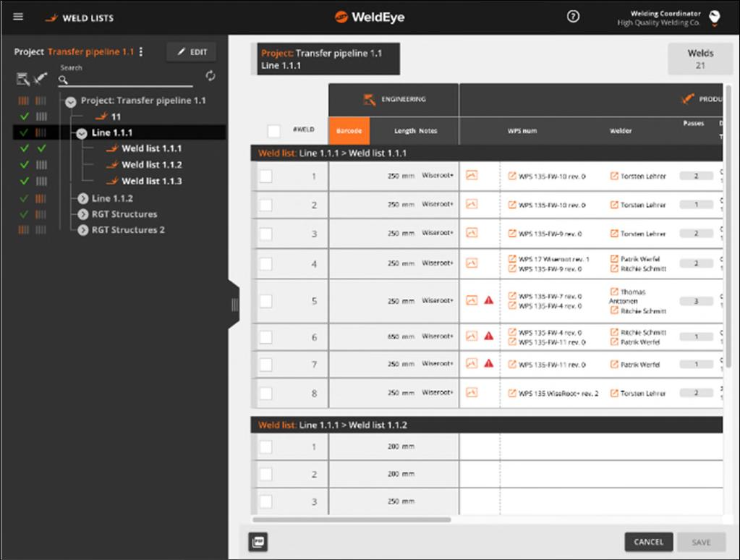Open the Welding Coordinator user profile icon

(x=715, y=18)
